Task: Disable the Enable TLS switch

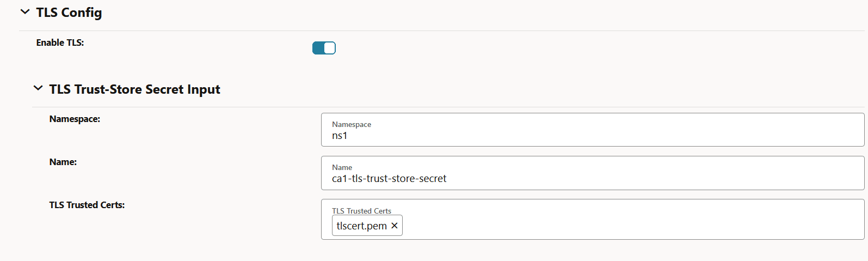Action: pos(324,48)
